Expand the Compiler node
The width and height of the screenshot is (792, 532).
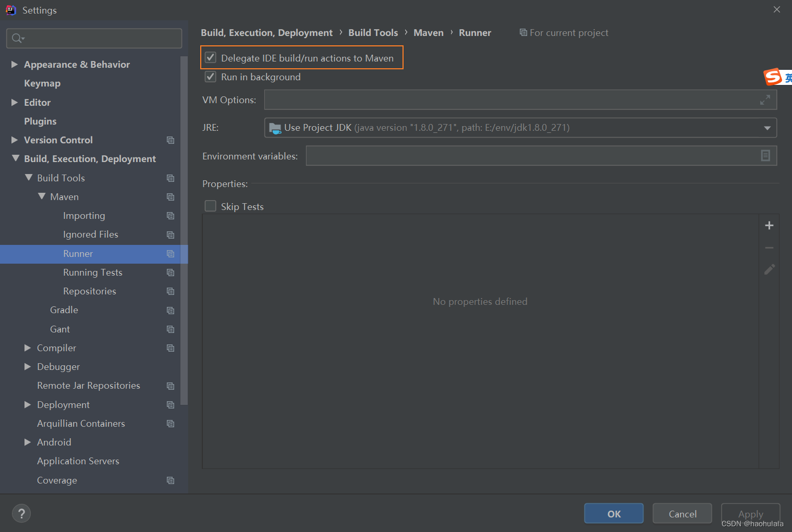(x=28, y=348)
